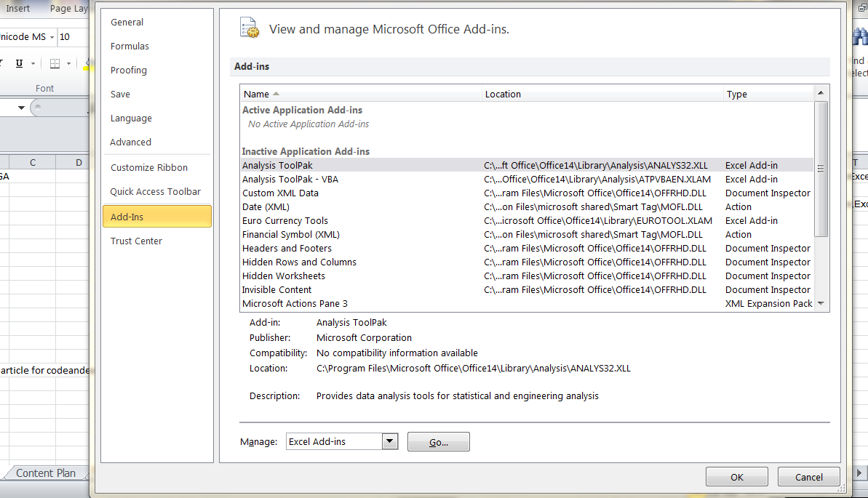
Task: Select column D header in worksheet
Action: click(x=73, y=162)
